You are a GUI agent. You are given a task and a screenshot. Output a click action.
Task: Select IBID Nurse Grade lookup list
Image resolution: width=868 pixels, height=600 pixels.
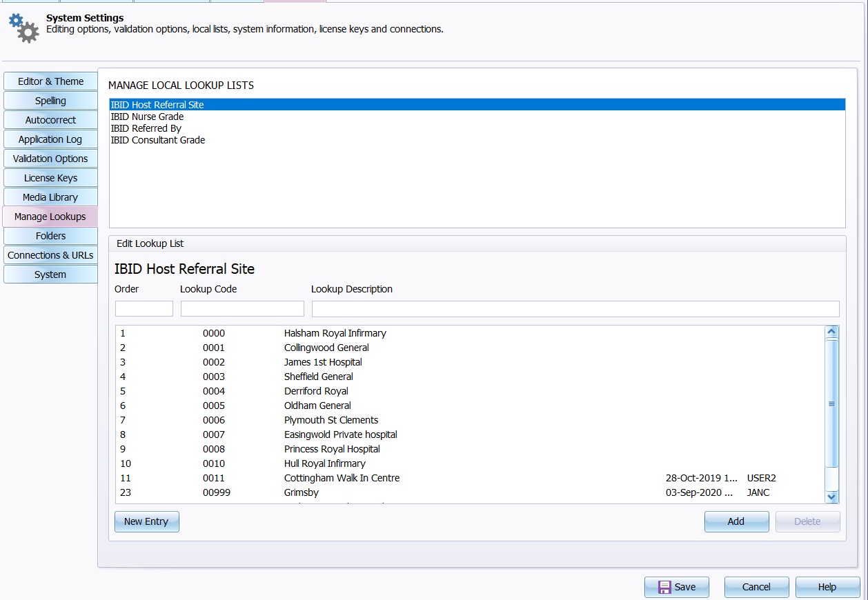pyautogui.click(x=147, y=117)
